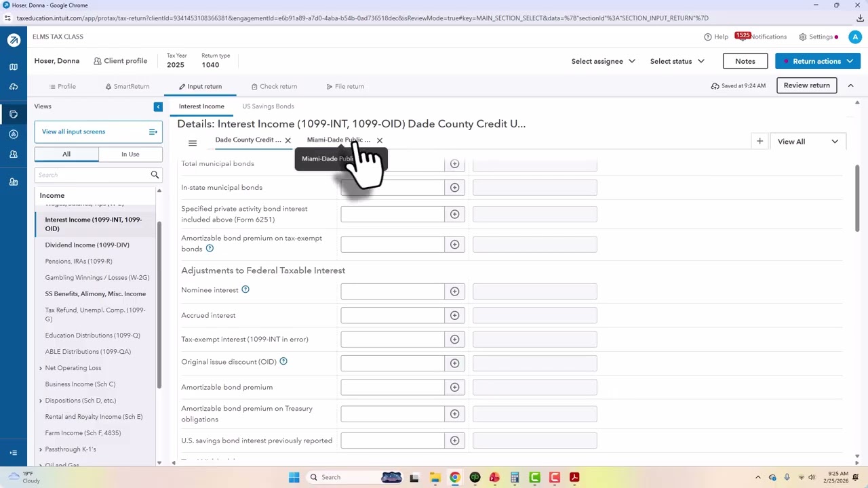The image size is (868, 488).
Task: Open detail plus for Nominee interest
Action: tap(455, 291)
